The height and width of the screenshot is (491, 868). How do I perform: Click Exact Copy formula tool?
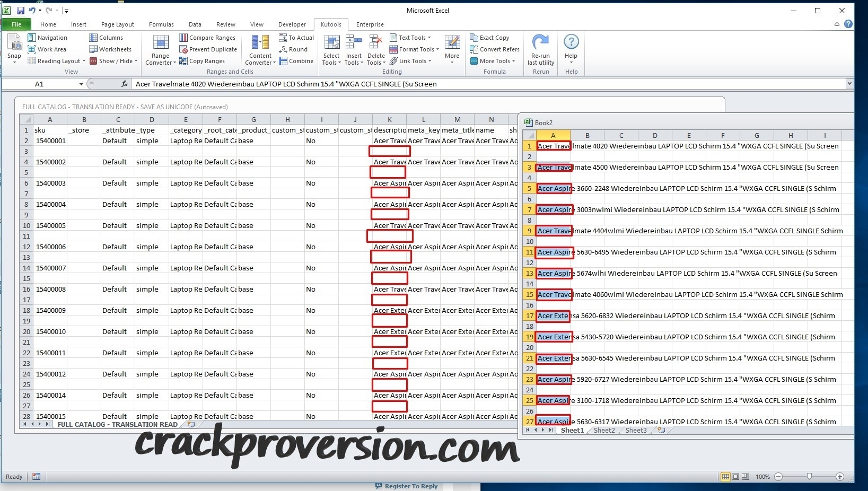[x=489, y=38]
